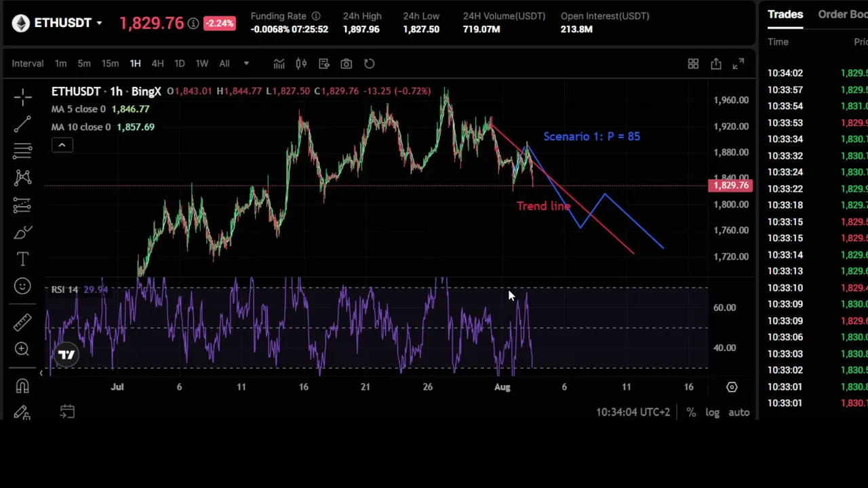
Task: Select the 1W interval
Action: pyautogui.click(x=201, y=64)
